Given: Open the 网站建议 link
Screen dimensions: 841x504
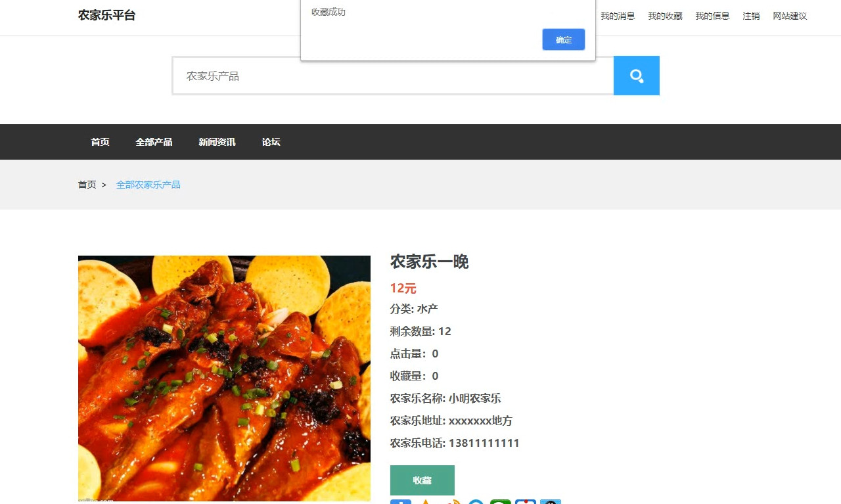Looking at the screenshot, I should [790, 16].
